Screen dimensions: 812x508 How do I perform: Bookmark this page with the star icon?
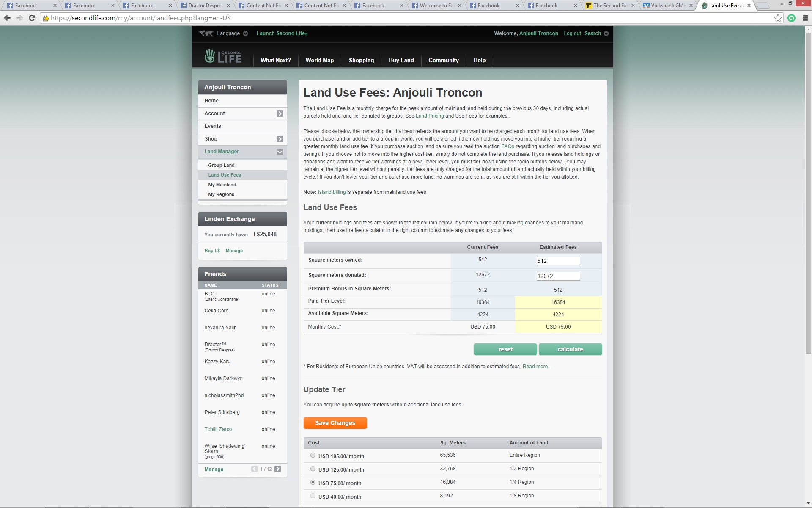point(778,18)
